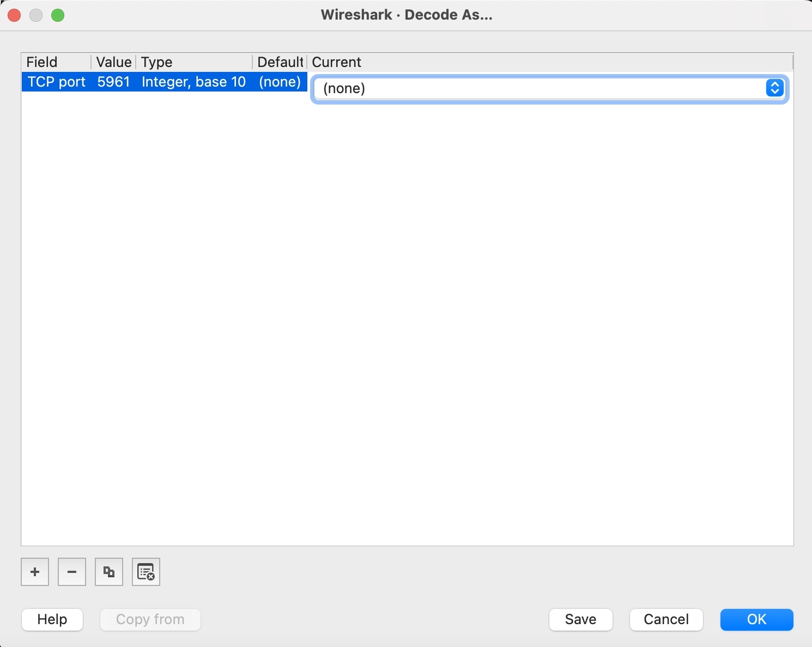The image size is (812, 647).
Task: Zoom the window with green button
Action: [58, 15]
